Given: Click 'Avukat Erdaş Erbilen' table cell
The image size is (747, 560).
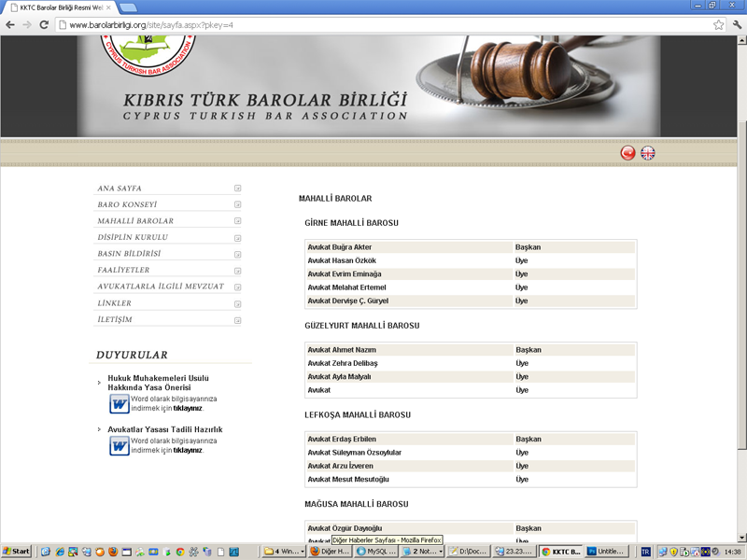Looking at the screenshot, I should click(409, 439).
